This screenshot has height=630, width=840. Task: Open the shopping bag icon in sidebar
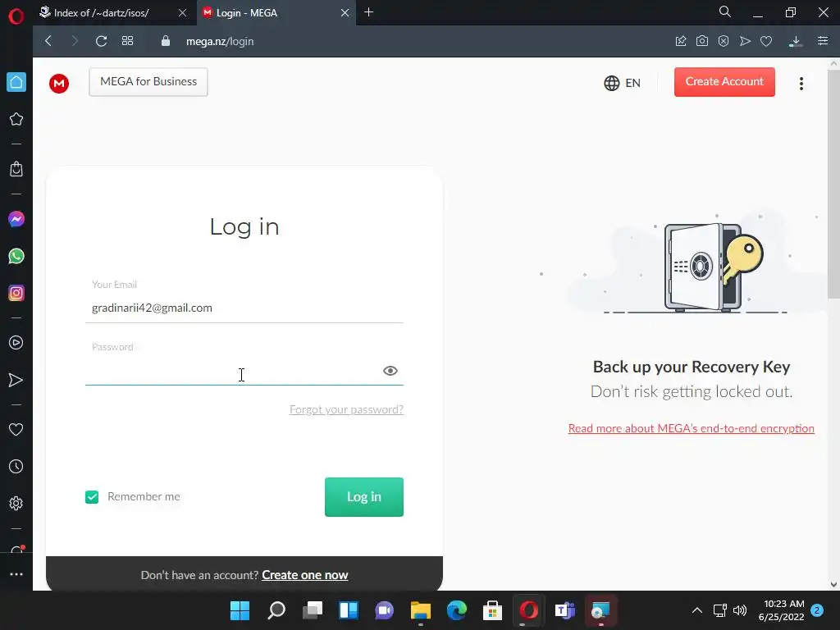pos(16,169)
